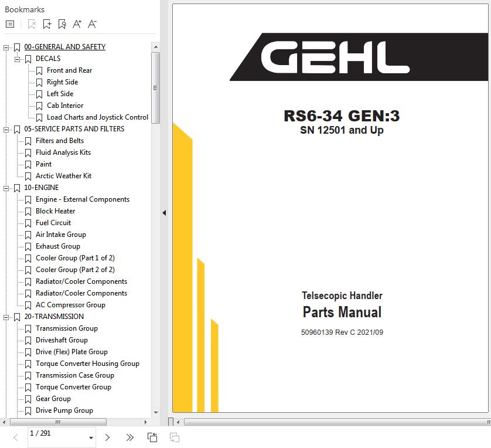This screenshot has width=491, height=448.
Task: Collapse the 20-TRANSMISSION tree node
Action: pyautogui.click(x=6, y=317)
